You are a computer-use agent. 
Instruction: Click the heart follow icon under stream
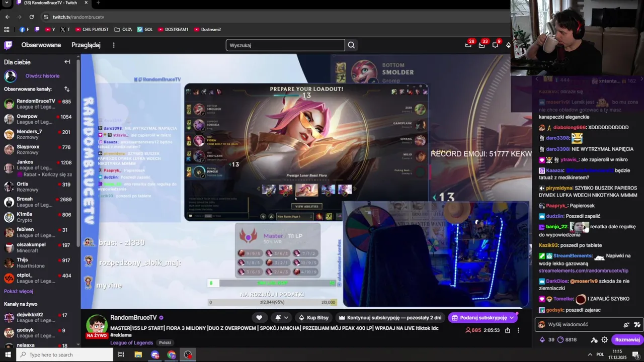pyautogui.click(x=259, y=317)
